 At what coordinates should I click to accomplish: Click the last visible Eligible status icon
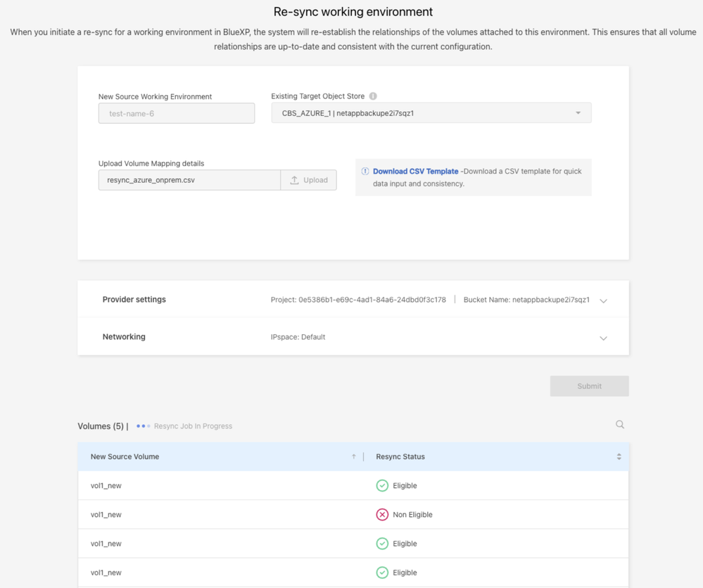(382, 573)
